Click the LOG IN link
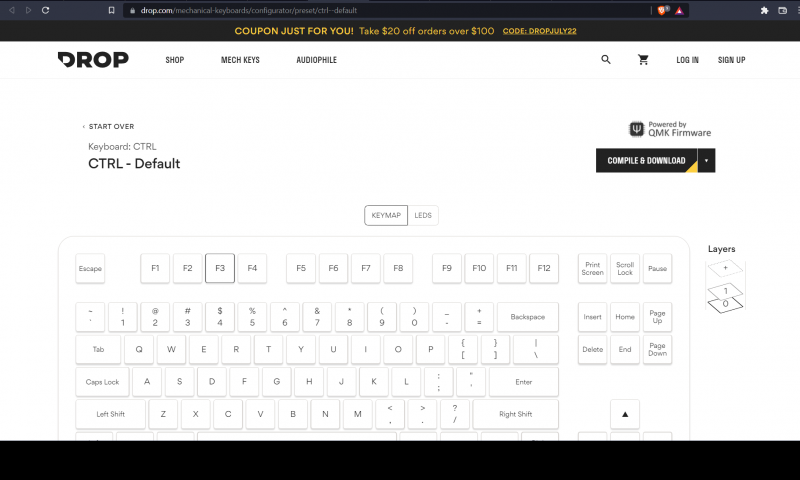800x480 pixels. pyautogui.click(x=687, y=60)
